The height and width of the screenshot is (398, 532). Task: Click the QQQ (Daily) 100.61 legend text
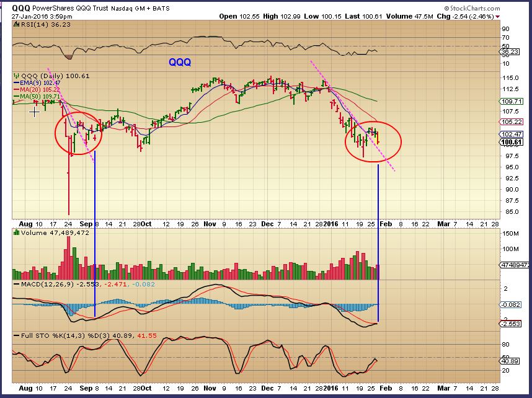(x=55, y=76)
